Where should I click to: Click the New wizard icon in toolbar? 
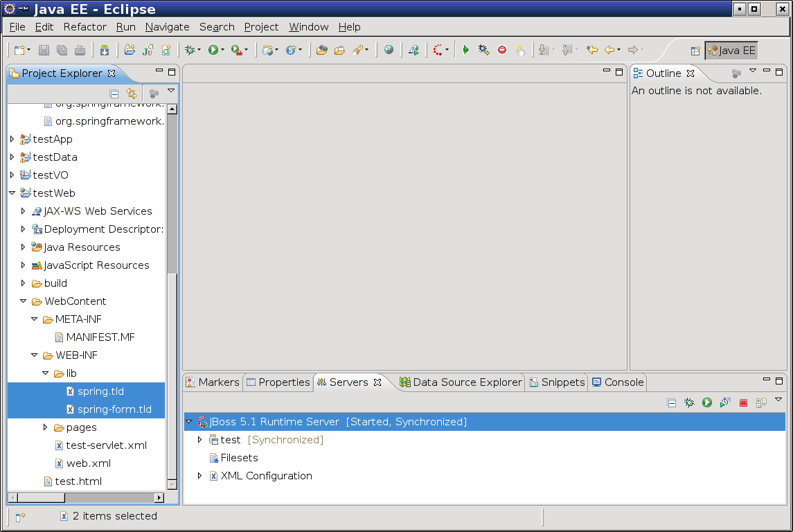coord(19,50)
